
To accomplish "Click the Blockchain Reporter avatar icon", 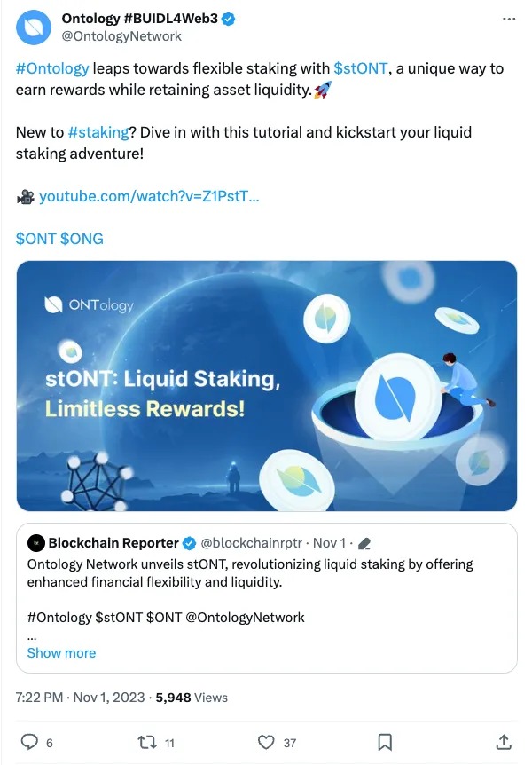I will (35, 542).
